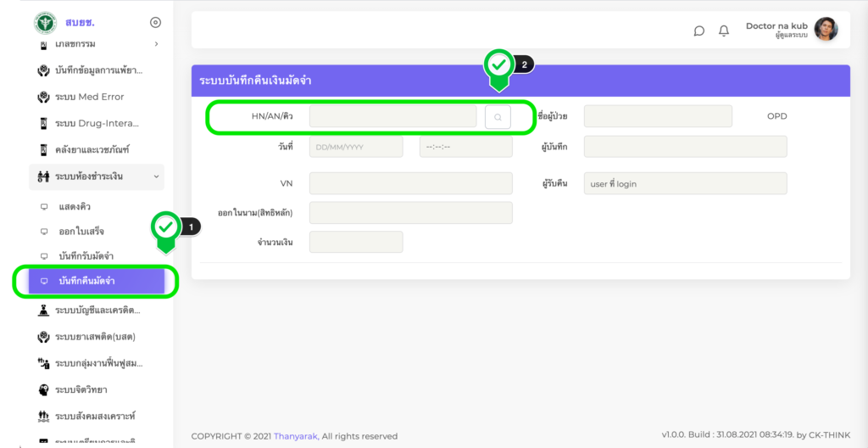Click the HN/AN/คิว input field
This screenshot has width=868, height=448.
click(392, 116)
